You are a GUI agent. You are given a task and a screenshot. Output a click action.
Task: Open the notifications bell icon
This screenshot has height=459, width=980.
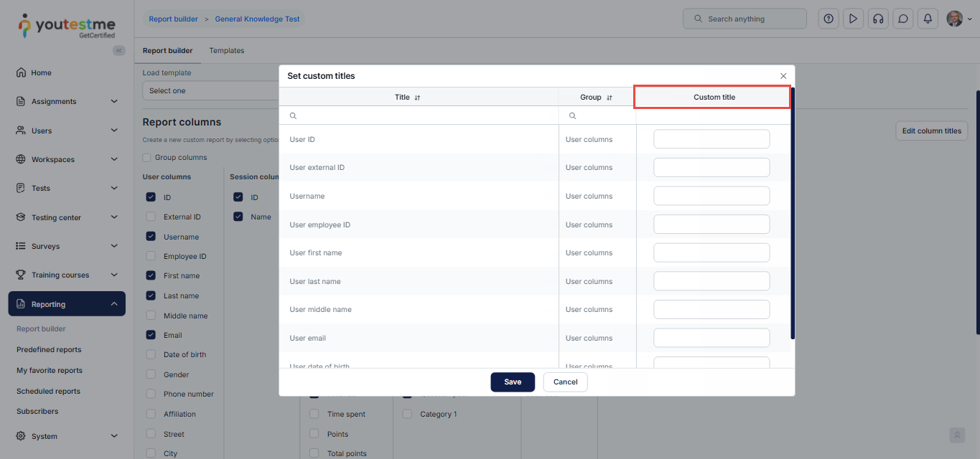[928, 19]
